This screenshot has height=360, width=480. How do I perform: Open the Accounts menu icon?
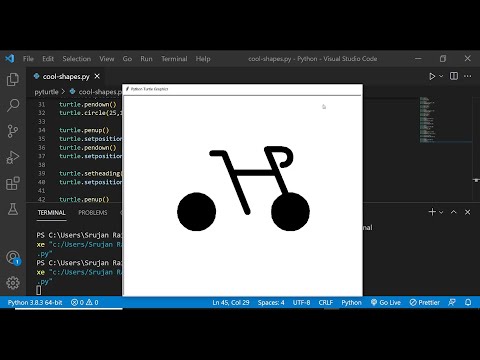[x=13, y=258]
